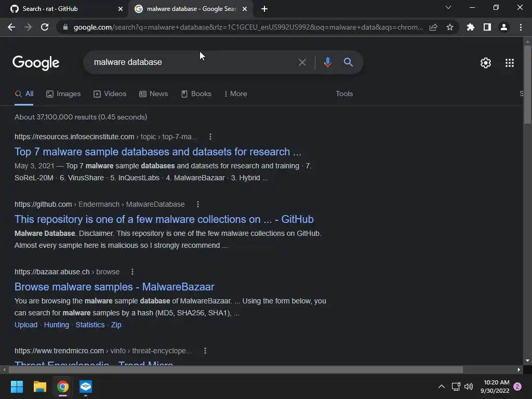Open the Chrome three-dot menu

[x=521, y=27]
